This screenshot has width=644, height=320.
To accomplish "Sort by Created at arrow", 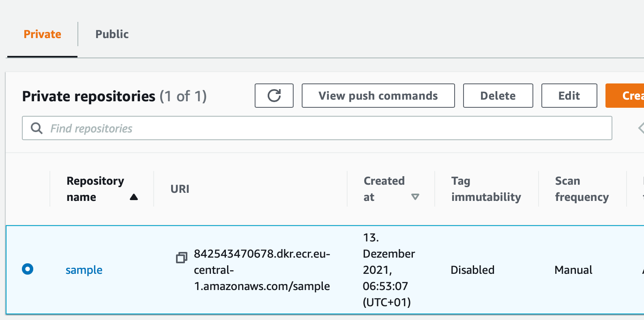I will tap(415, 197).
